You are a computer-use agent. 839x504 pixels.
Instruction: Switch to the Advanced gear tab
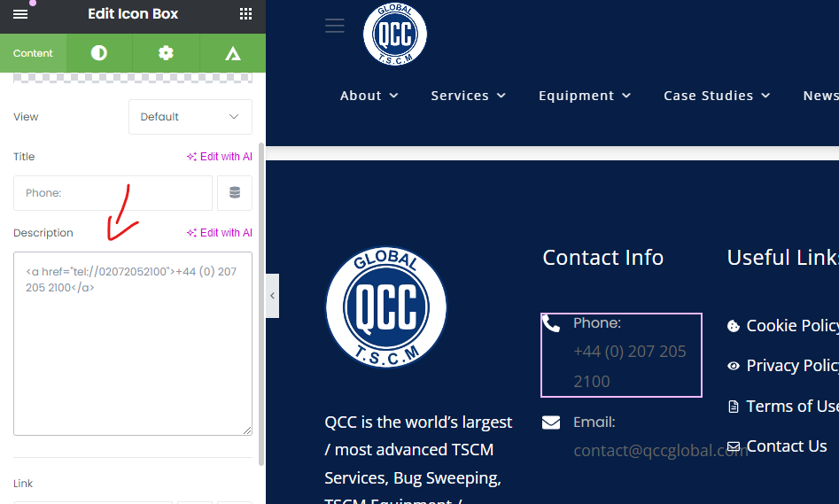pyautogui.click(x=166, y=53)
